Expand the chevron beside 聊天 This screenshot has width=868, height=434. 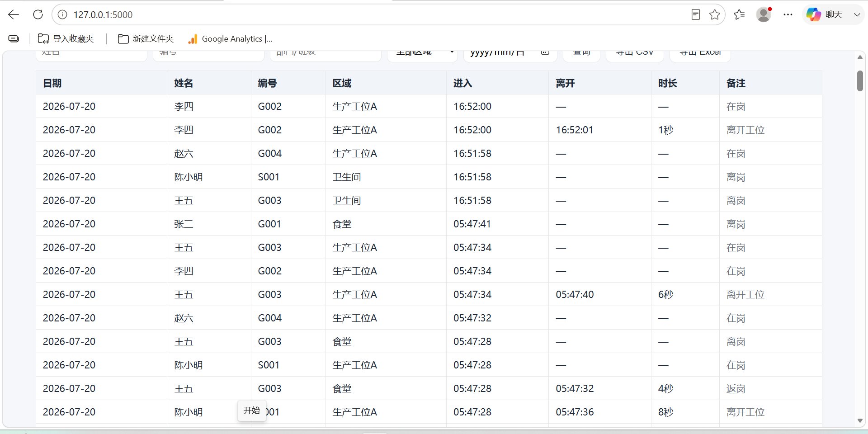857,14
